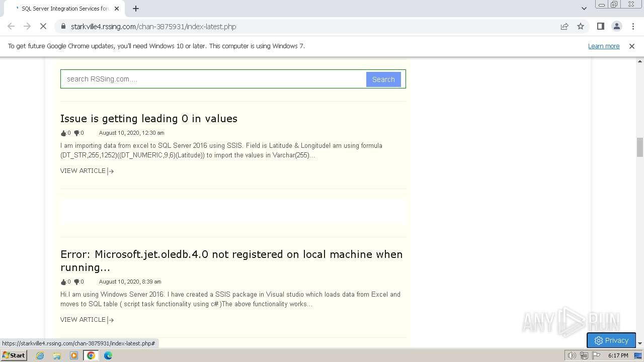Click the page vertical scrollbar thumb
Viewport: 644px width, 362px height.
click(640, 147)
